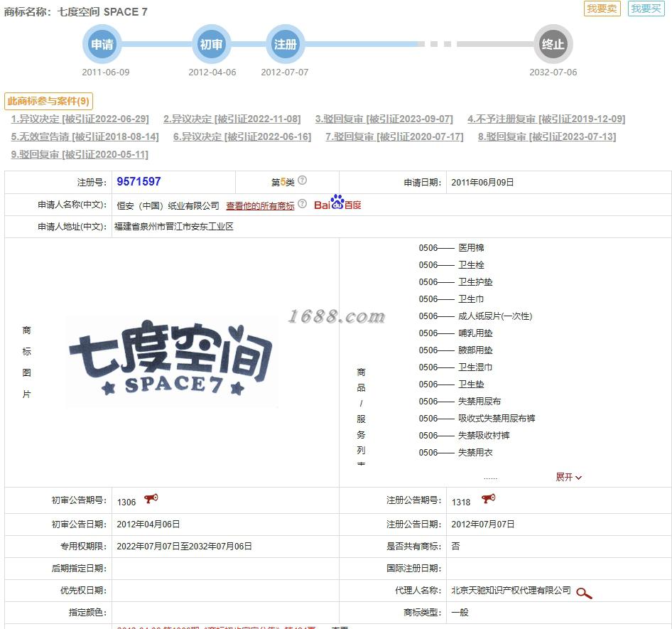Click goods item 卫生栓

coord(471,265)
